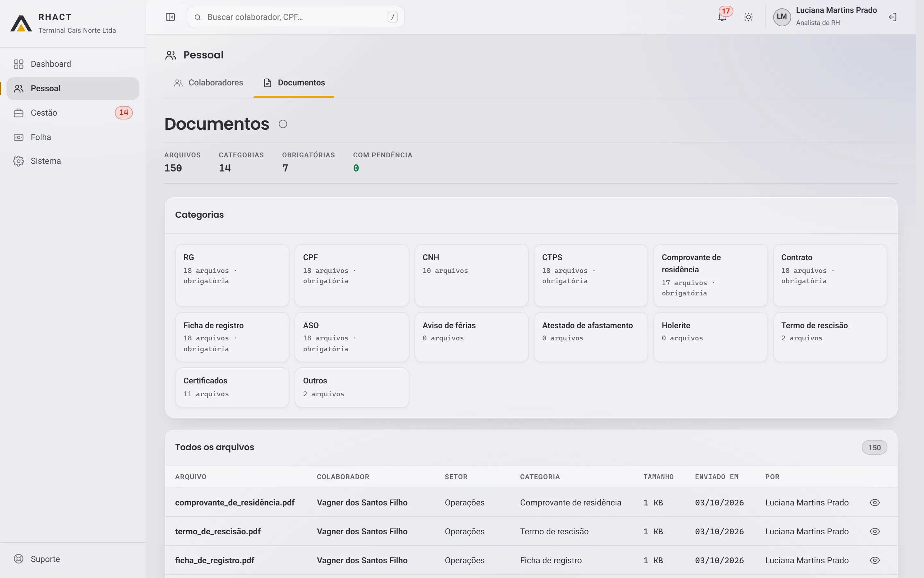
Task: Open the CTPS category card
Action: [x=591, y=275]
